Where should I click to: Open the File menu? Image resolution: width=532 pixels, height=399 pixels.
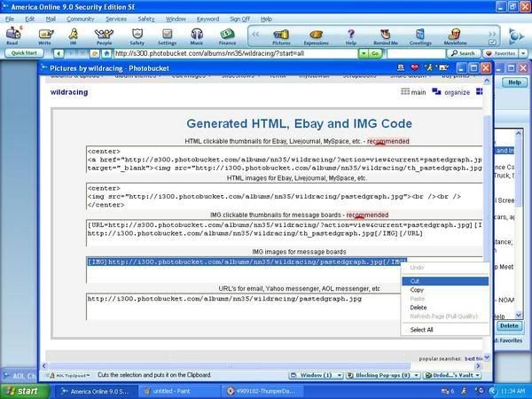[x=10, y=19]
